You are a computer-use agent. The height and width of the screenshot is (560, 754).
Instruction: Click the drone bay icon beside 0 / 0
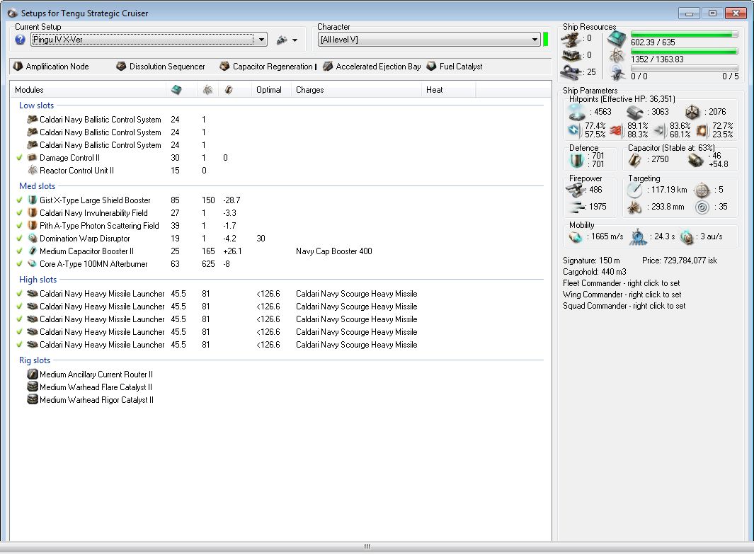point(617,73)
